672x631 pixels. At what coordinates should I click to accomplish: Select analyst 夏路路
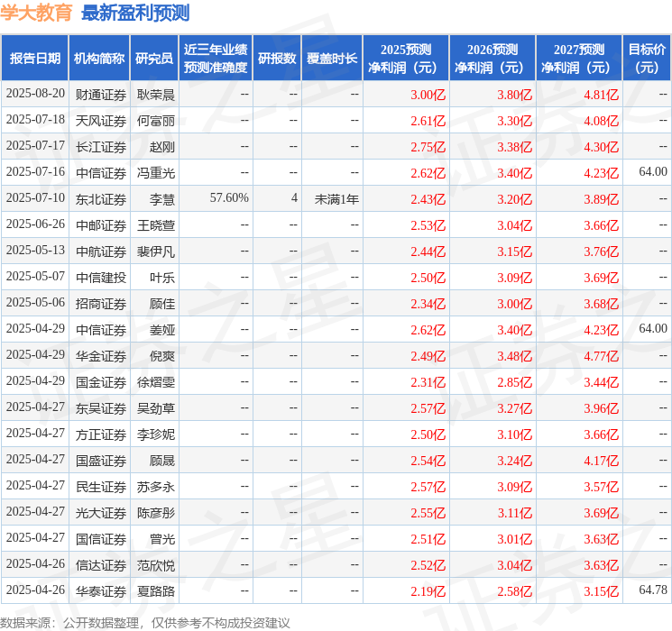click(155, 591)
